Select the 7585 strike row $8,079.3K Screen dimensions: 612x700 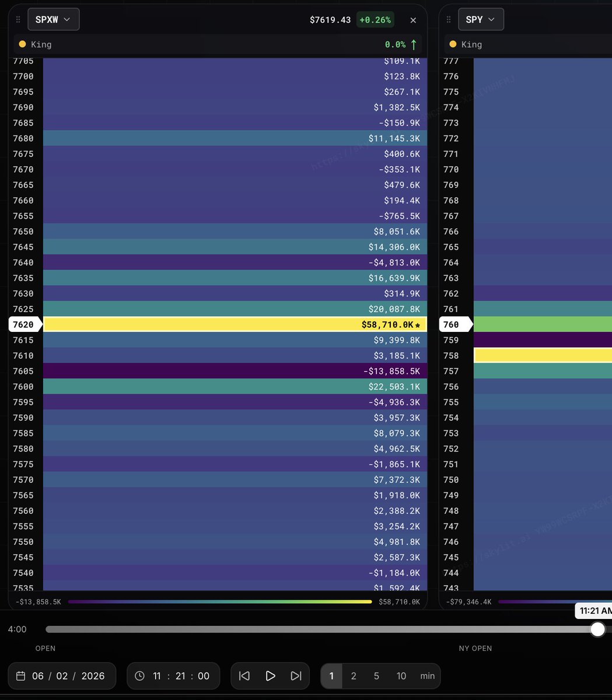tap(235, 433)
